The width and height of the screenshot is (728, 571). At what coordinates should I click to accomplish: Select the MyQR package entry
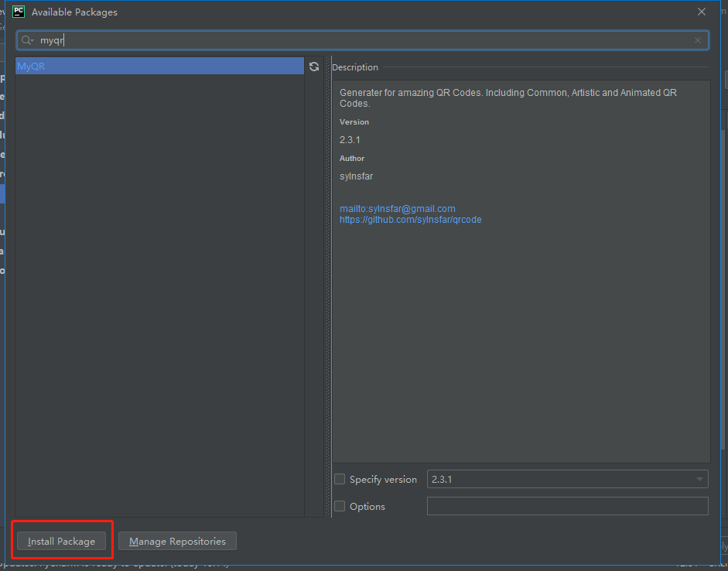159,66
